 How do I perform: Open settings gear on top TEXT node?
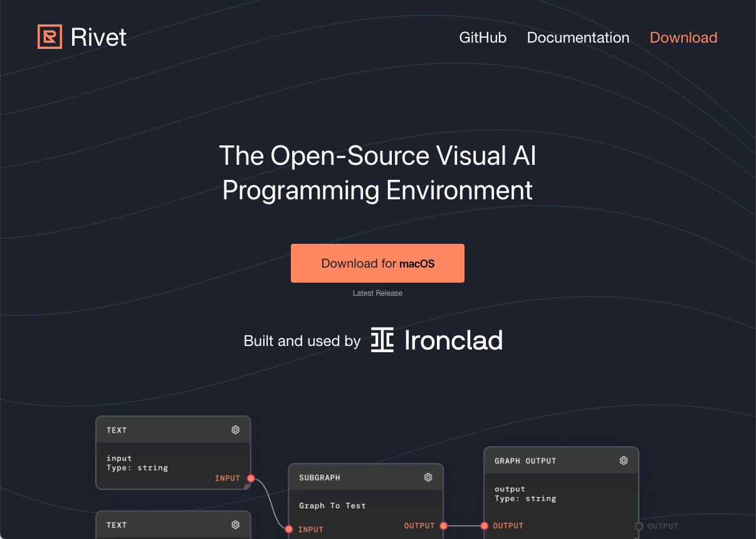pyautogui.click(x=236, y=430)
